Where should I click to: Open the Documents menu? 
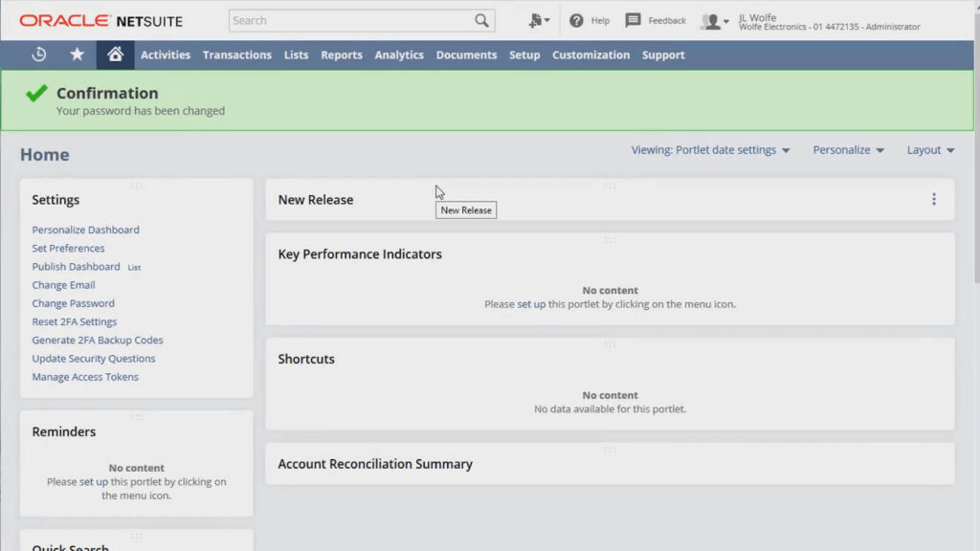point(466,55)
